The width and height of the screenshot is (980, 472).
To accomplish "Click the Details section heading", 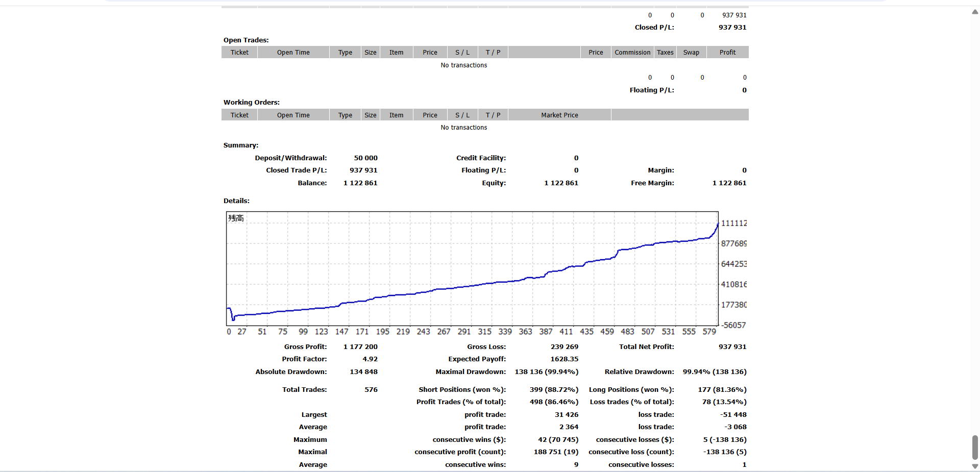I will tap(236, 201).
